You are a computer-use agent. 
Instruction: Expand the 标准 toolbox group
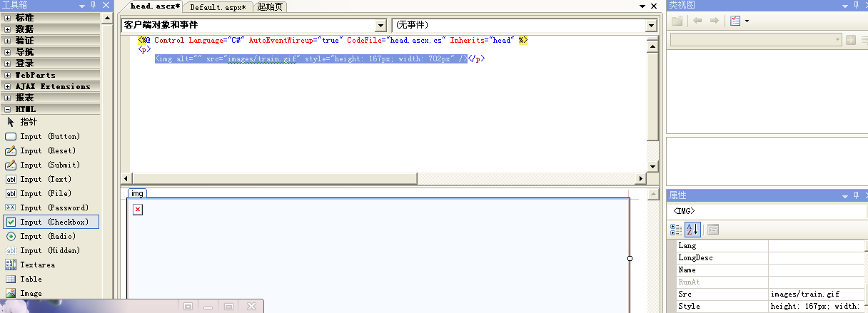click(7, 18)
